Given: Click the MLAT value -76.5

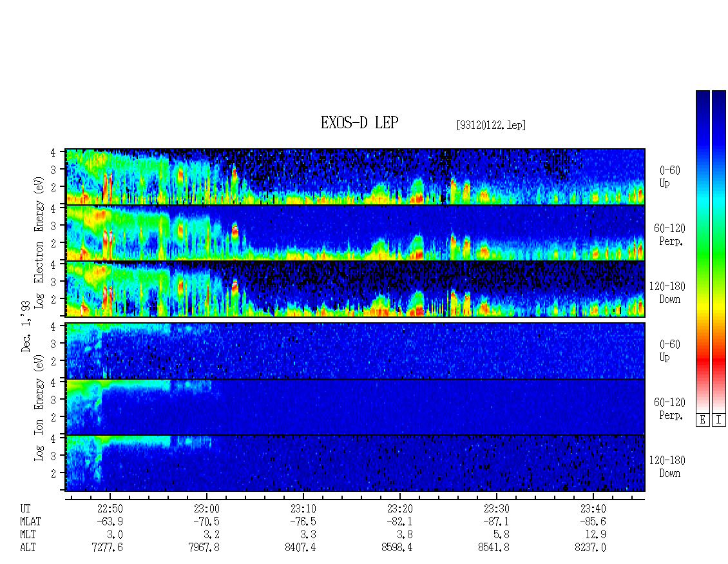Looking at the screenshot, I should (303, 521).
